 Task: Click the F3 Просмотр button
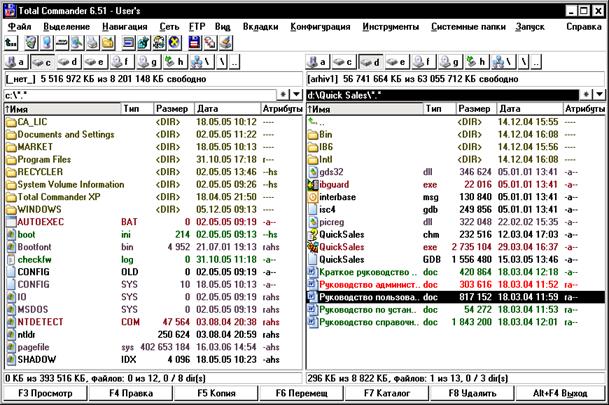(45, 393)
